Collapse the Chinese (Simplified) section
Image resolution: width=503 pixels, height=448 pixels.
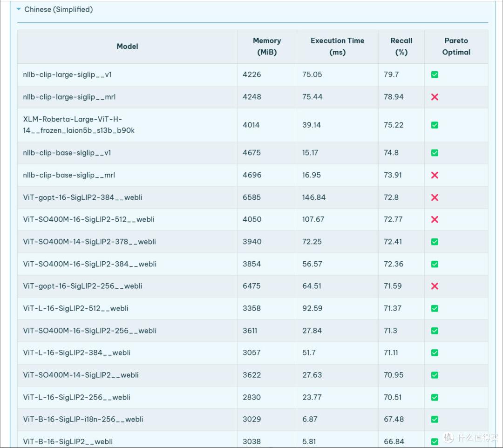pos(19,9)
